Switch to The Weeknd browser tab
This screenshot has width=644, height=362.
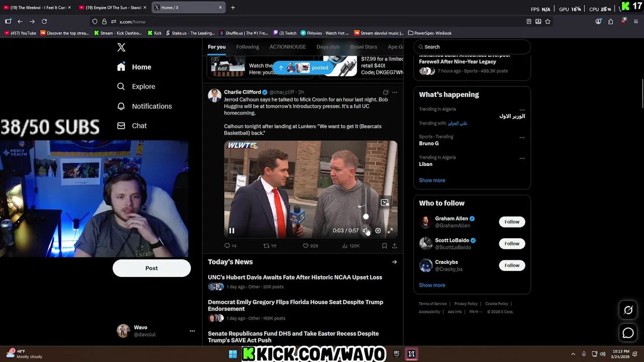tap(37, 8)
